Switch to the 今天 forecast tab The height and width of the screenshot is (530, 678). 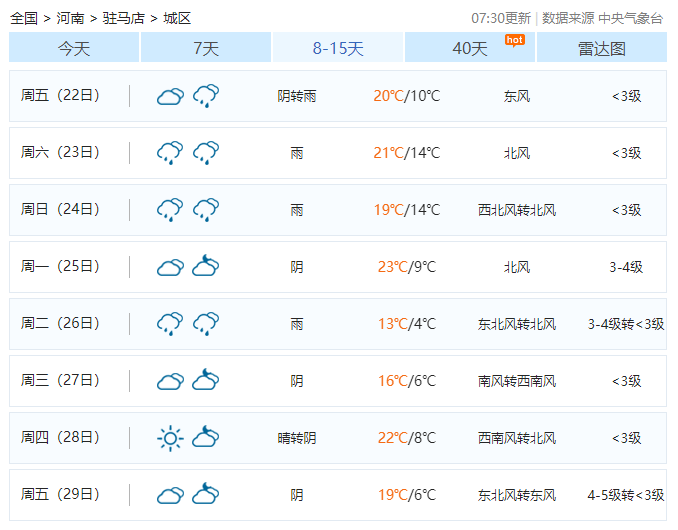point(74,48)
